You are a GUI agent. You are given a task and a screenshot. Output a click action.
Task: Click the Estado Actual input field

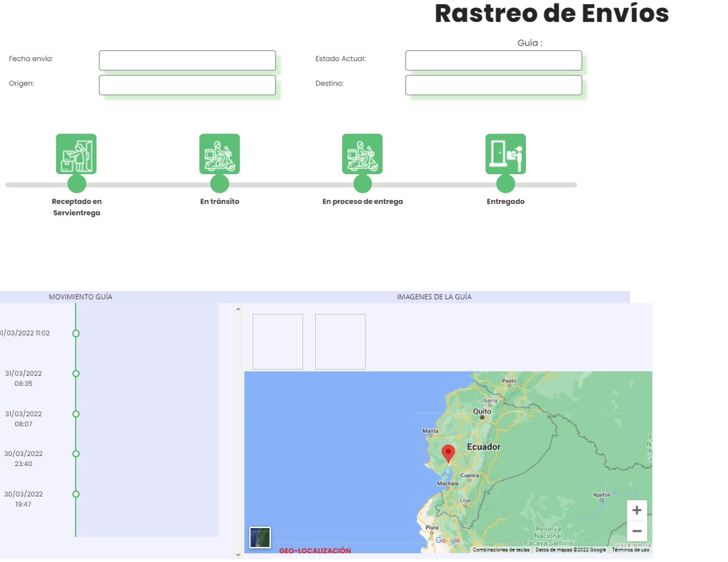pyautogui.click(x=493, y=61)
